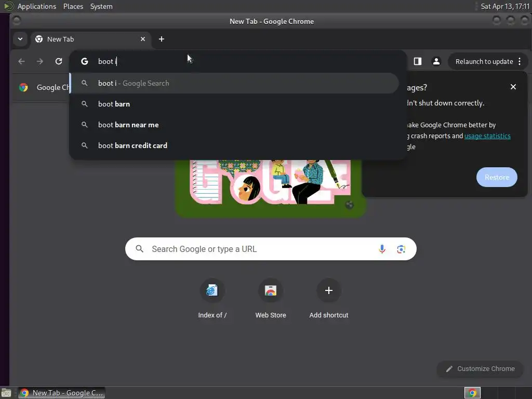
Task: Open the Applications menu
Action: [x=37, y=6]
